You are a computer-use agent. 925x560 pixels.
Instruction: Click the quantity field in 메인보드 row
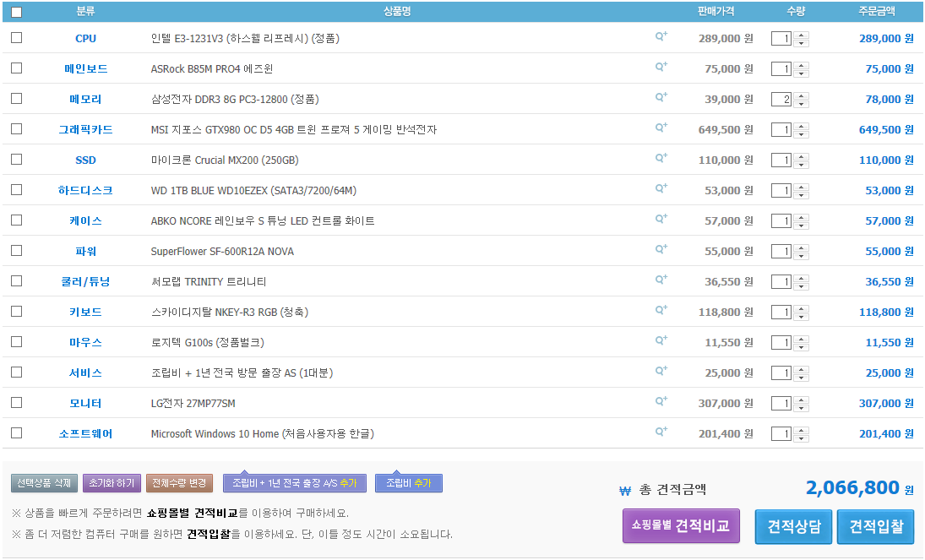(781, 69)
